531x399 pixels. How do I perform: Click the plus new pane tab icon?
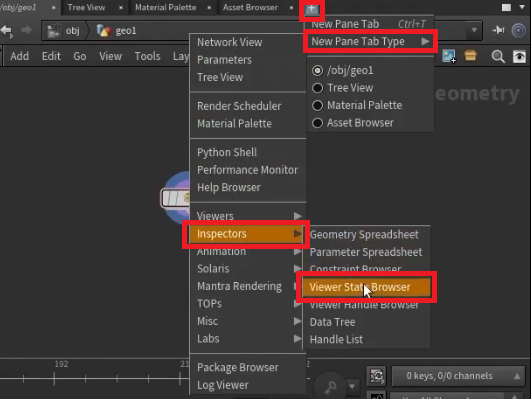click(312, 9)
